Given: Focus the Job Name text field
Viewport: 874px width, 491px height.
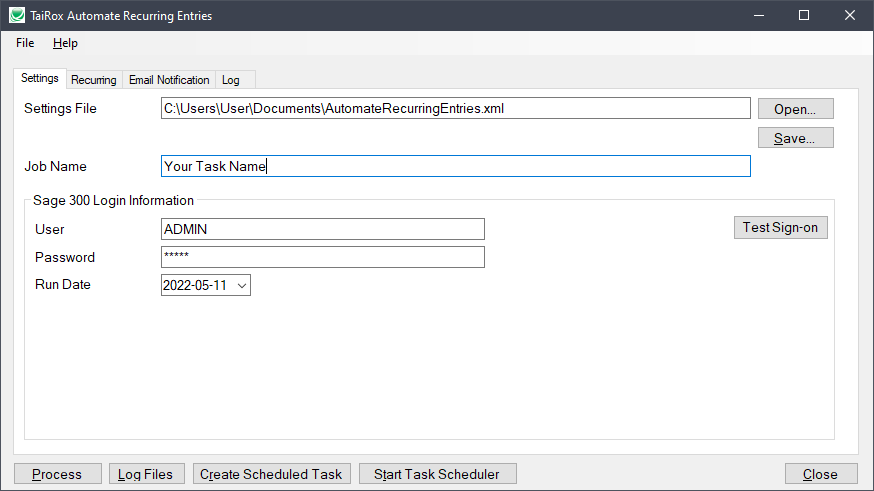Looking at the screenshot, I should pyautogui.click(x=455, y=166).
